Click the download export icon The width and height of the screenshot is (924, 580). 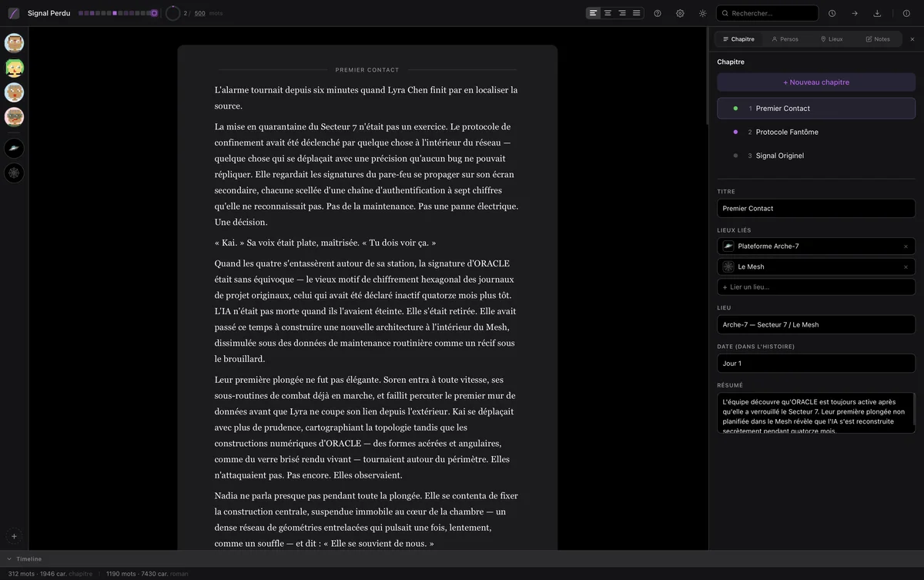click(x=877, y=13)
